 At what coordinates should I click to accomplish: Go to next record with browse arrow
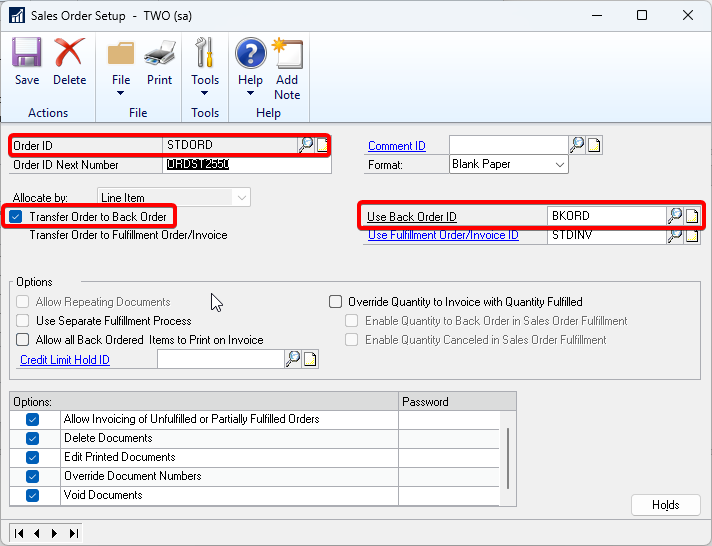pyautogui.click(x=55, y=533)
